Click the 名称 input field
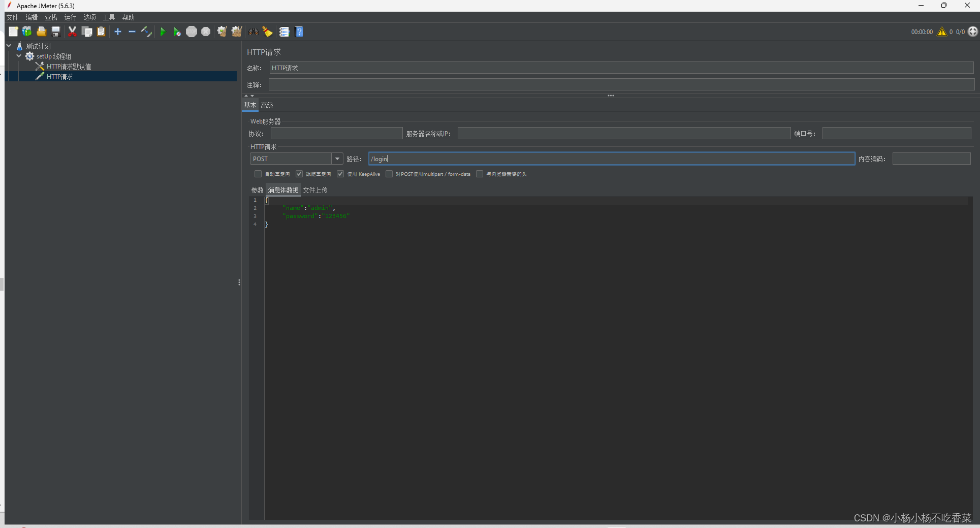Screen dimensions: 980x528 tap(621, 68)
